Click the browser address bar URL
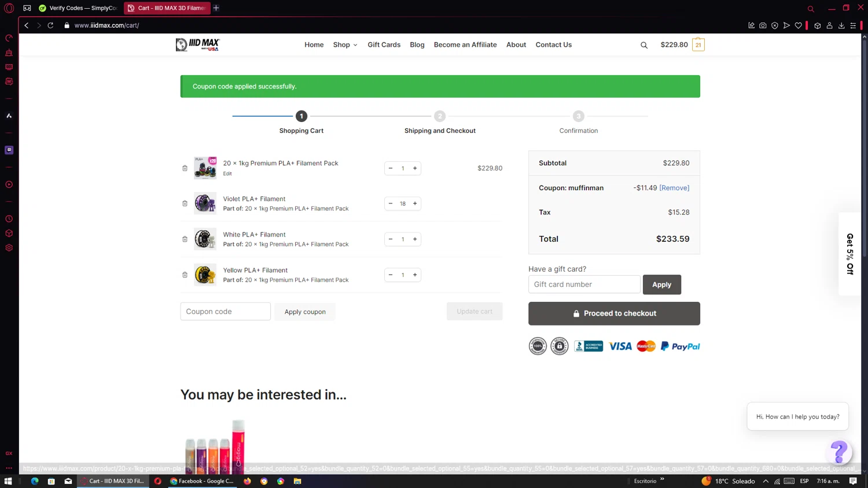868x488 pixels. 106,25
